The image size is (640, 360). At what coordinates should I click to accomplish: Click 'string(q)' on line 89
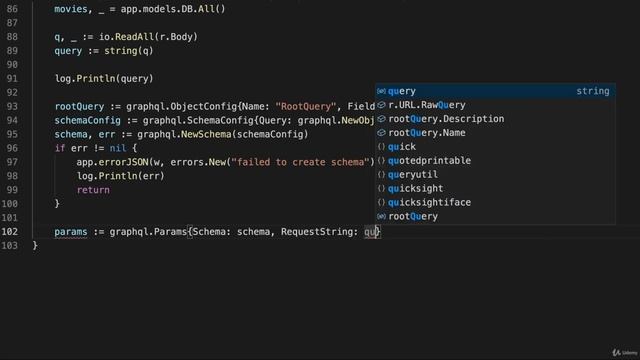pyautogui.click(x=129, y=51)
